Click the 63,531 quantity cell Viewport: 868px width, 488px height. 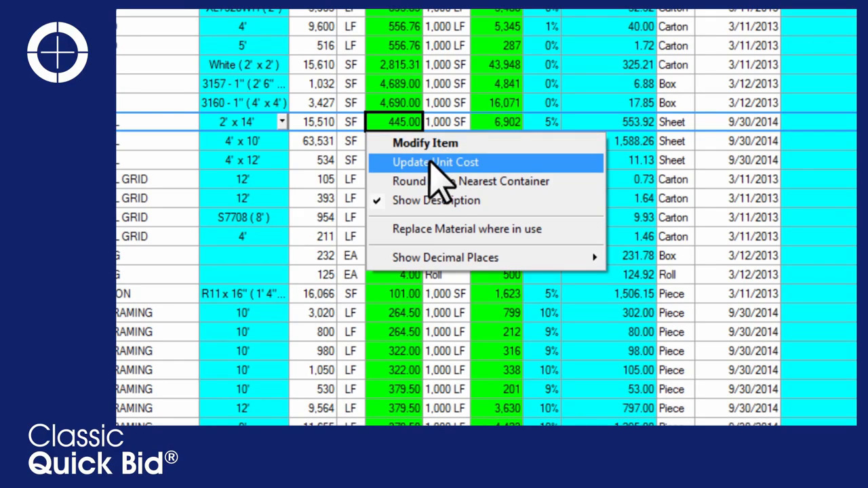(313, 141)
